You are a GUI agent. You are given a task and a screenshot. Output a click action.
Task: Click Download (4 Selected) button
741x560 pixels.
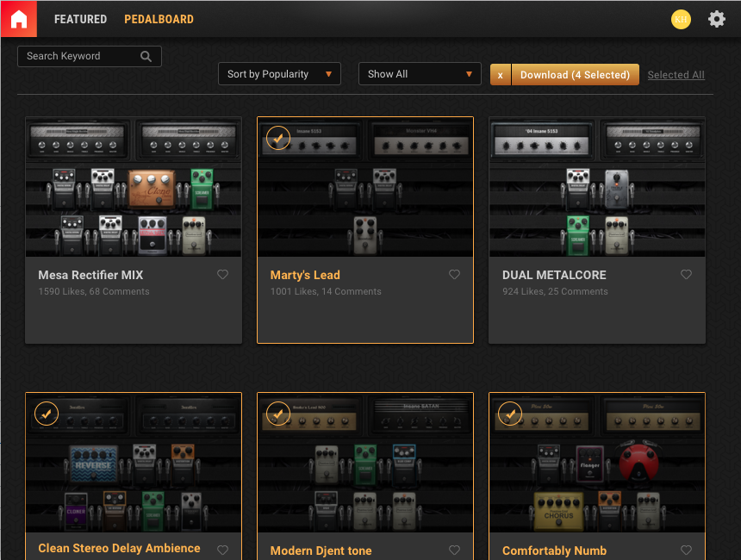[575, 75]
